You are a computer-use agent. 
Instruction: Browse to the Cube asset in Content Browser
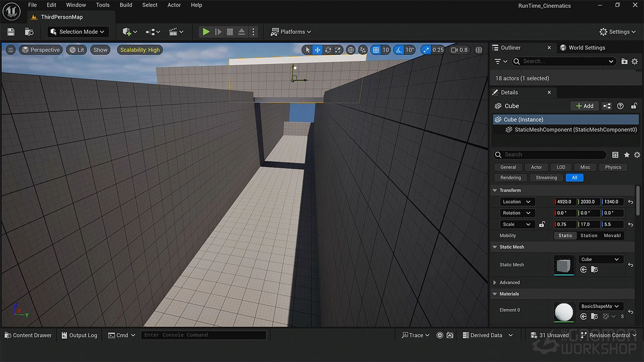(x=595, y=269)
